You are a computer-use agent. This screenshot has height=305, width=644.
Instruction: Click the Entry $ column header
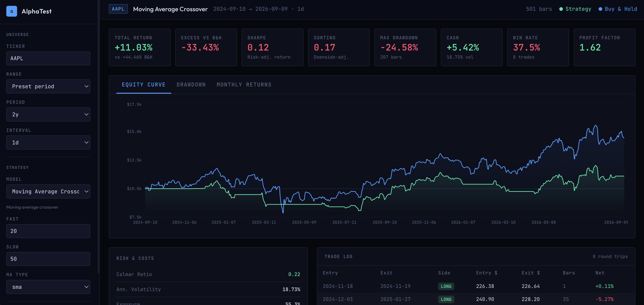pos(487,273)
